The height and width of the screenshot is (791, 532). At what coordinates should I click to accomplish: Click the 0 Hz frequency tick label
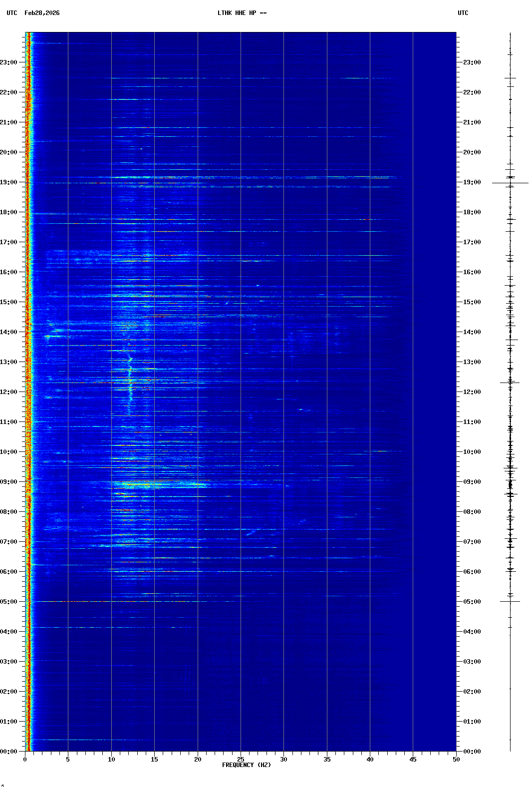point(25,760)
